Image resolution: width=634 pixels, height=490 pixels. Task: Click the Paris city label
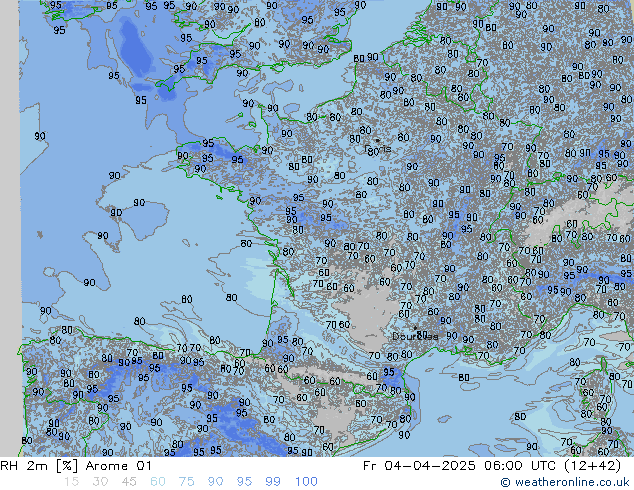pyautogui.click(x=378, y=149)
